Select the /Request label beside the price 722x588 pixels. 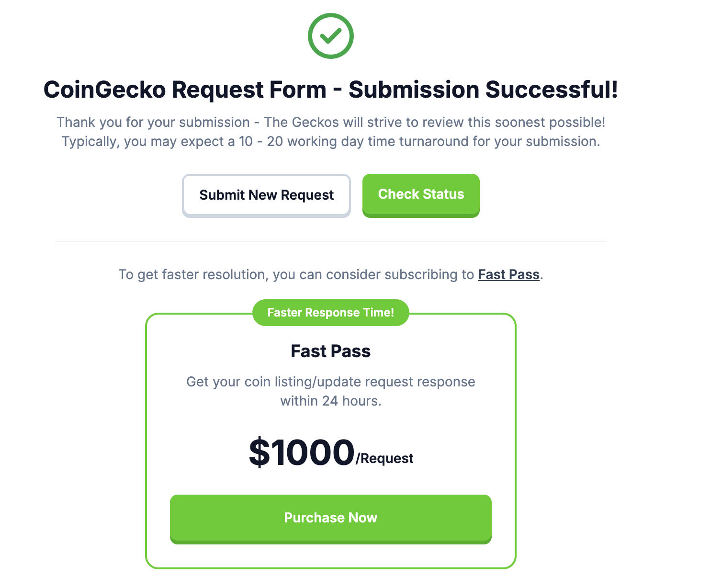click(384, 458)
